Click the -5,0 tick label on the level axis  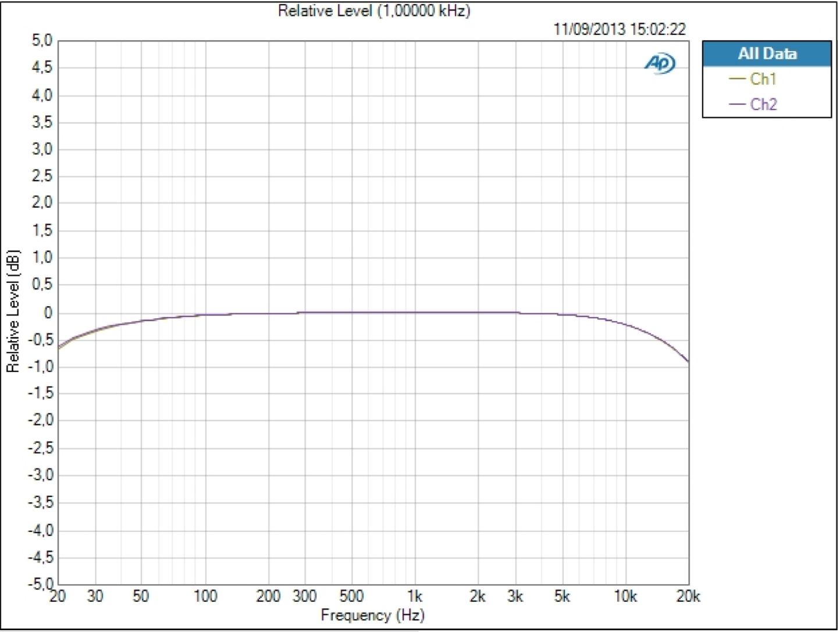coord(40,583)
